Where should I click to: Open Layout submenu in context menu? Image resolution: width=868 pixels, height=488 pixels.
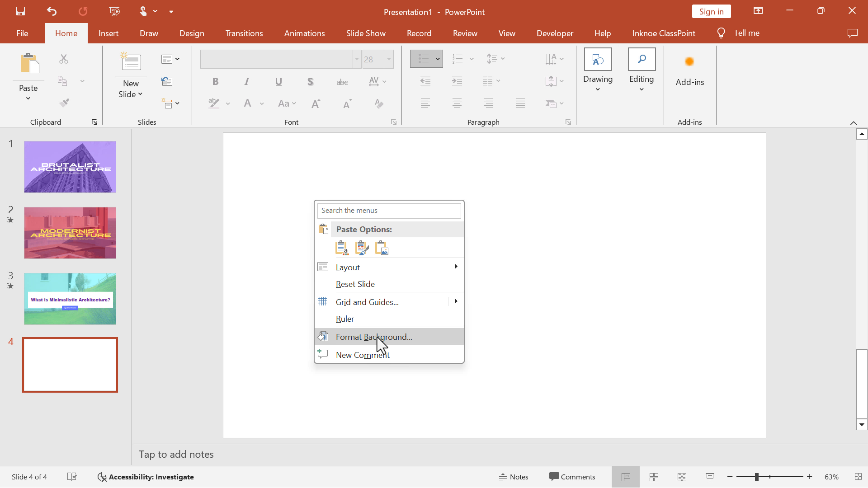point(456,266)
